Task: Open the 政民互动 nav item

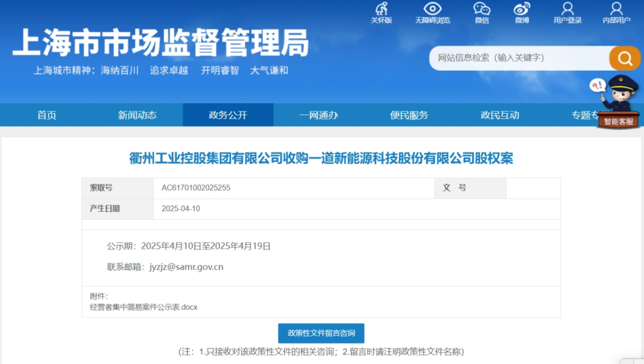Action: (x=500, y=115)
